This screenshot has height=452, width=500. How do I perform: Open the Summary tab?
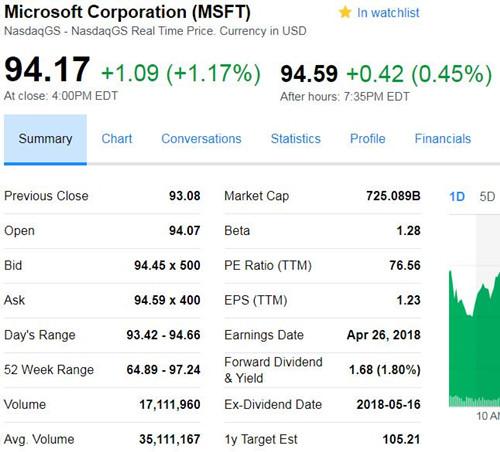(x=45, y=139)
